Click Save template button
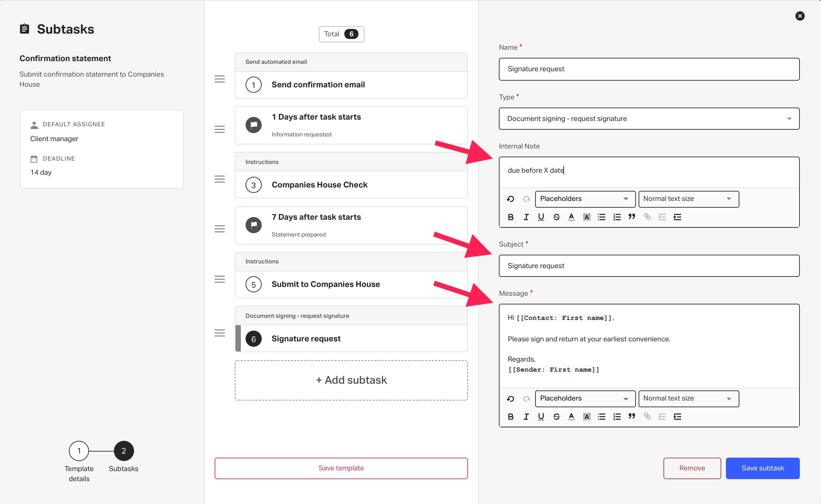Image resolution: width=821 pixels, height=504 pixels. (x=341, y=468)
